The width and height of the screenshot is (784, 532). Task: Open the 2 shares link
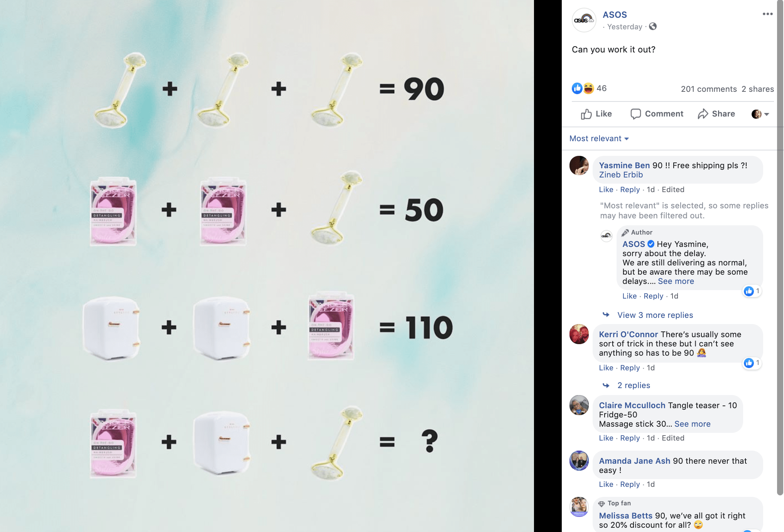[758, 89]
